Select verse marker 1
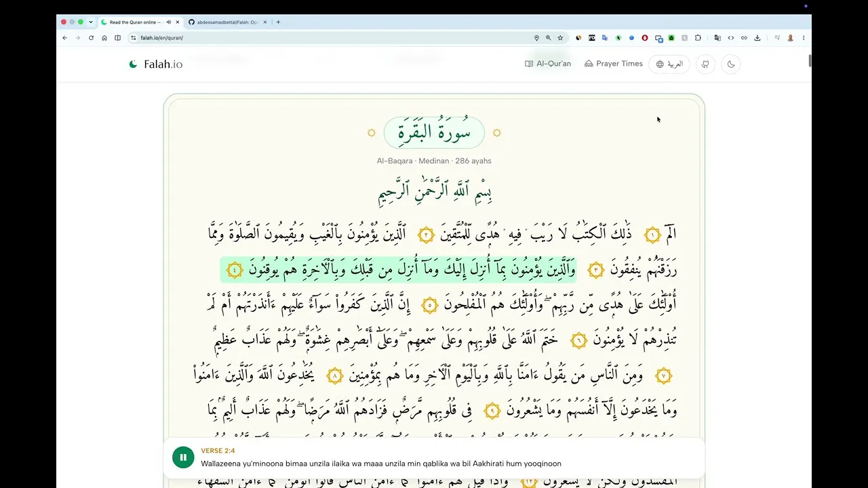The height and width of the screenshot is (488, 868). point(652,235)
